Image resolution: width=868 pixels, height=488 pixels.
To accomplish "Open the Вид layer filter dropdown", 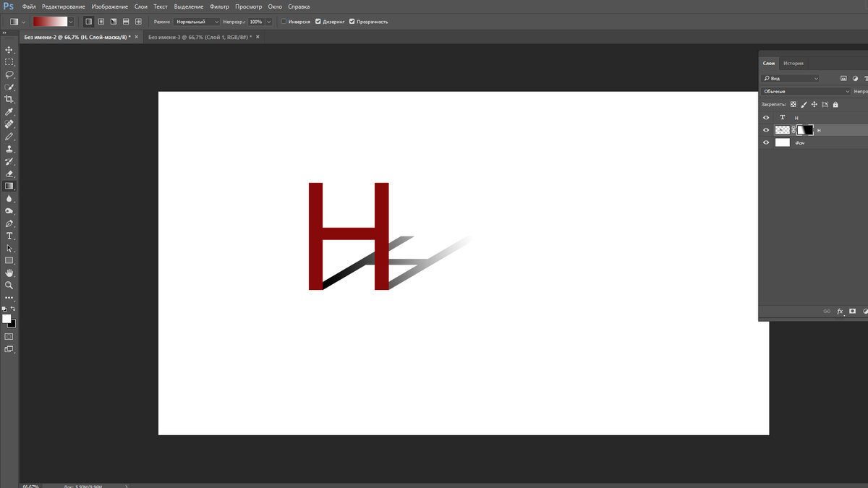I will (790, 78).
